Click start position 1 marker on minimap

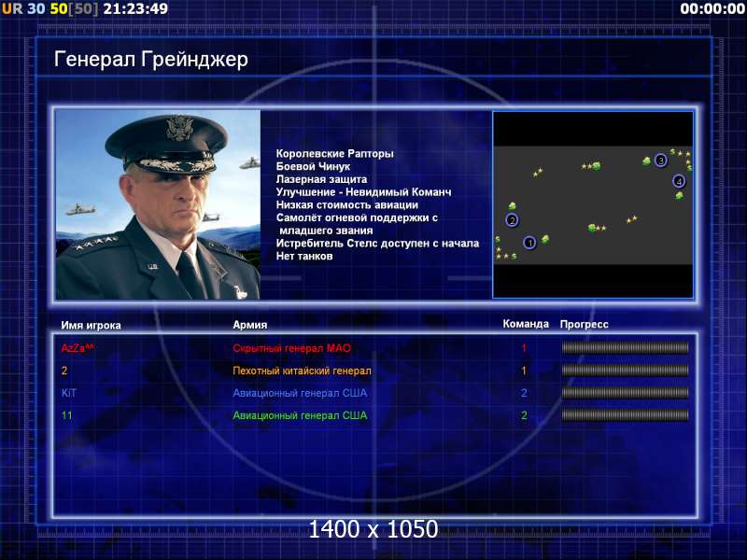coord(529,243)
